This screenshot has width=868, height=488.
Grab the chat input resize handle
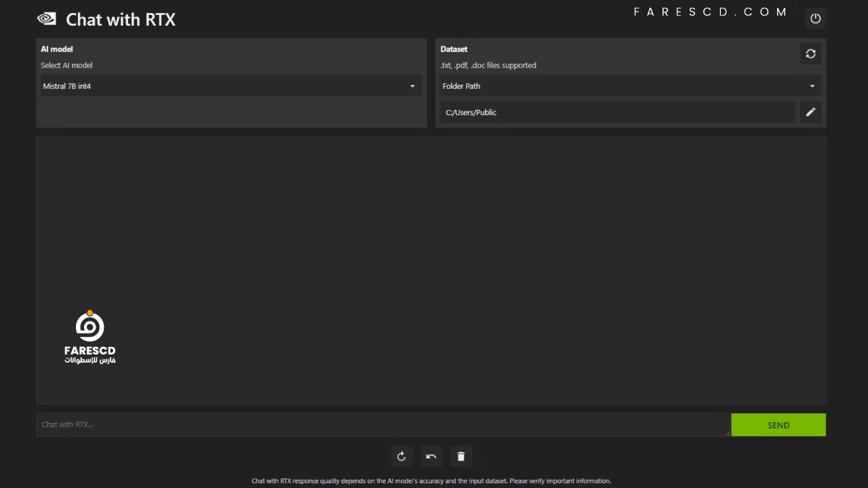pos(728,433)
